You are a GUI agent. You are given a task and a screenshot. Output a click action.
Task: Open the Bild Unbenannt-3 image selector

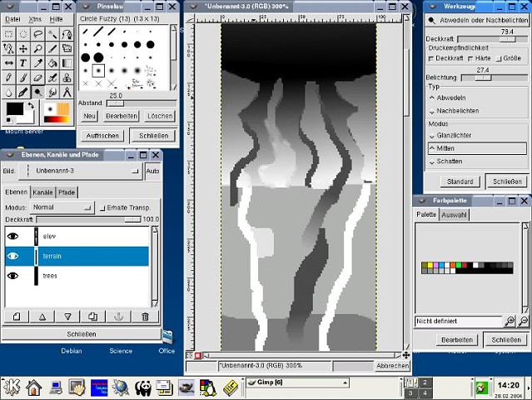pos(82,171)
